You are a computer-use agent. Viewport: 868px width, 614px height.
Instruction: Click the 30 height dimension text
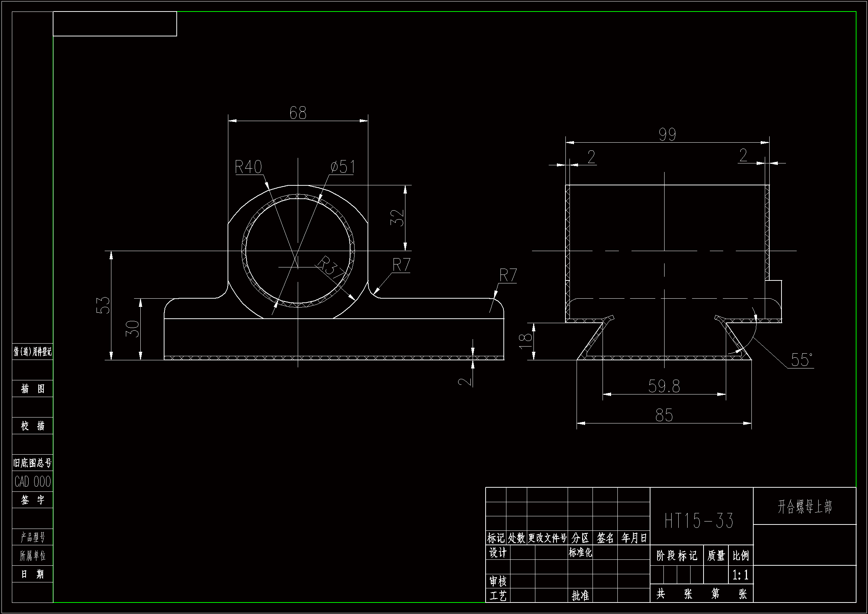coord(132,328)
